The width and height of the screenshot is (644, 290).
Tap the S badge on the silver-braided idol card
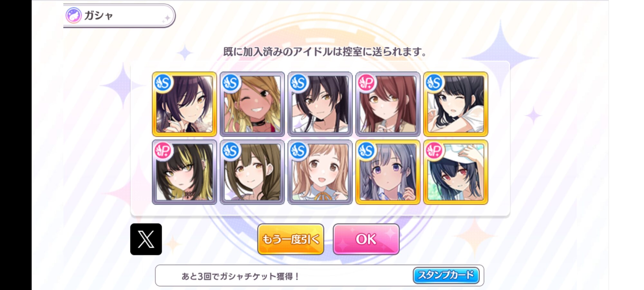click(x=366, y=150)
